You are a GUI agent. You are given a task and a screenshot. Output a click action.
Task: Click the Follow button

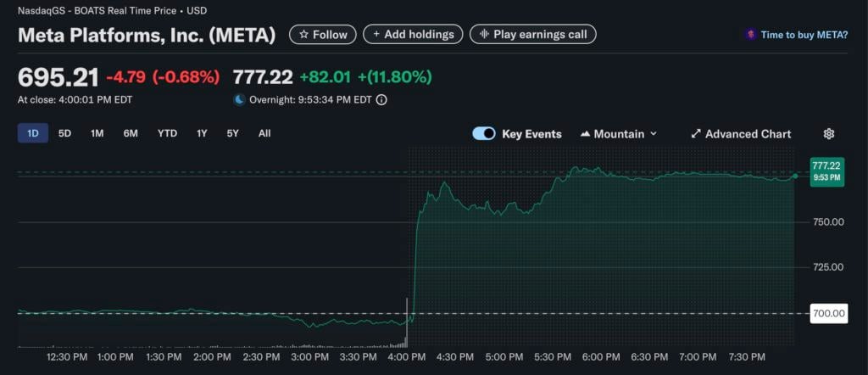pos(323,34)
